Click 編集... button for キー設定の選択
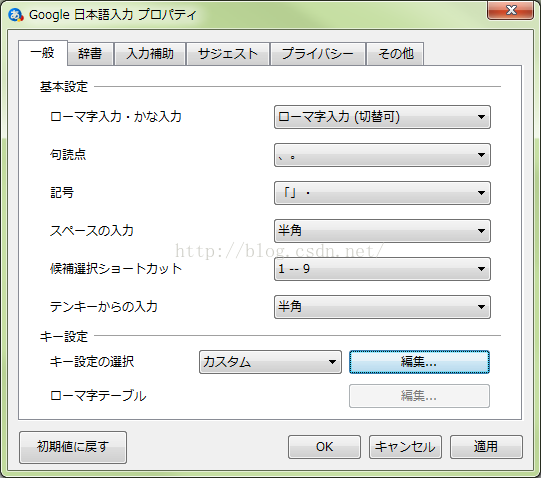Viewport: 541px width, 481px height. (x=419, y=362)
